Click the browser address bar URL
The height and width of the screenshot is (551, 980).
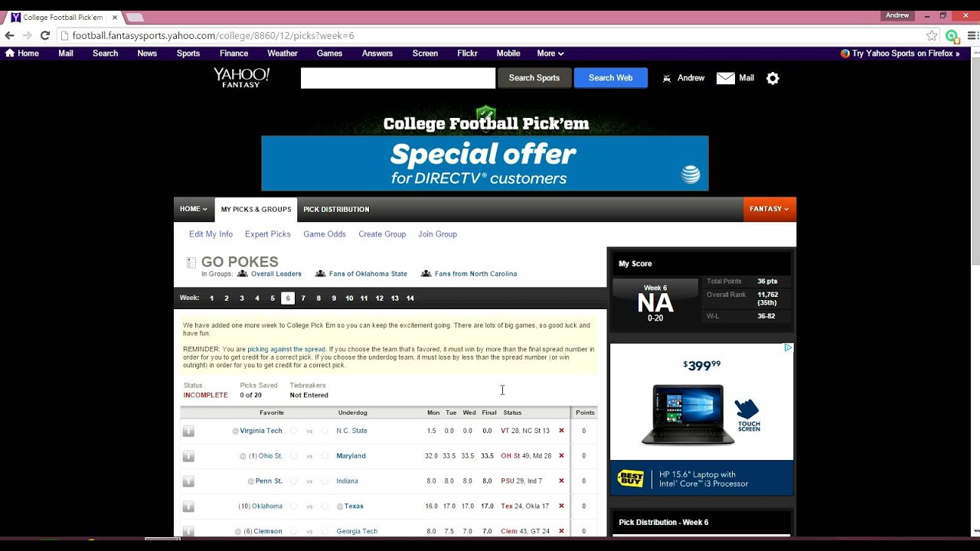[213, 36]
